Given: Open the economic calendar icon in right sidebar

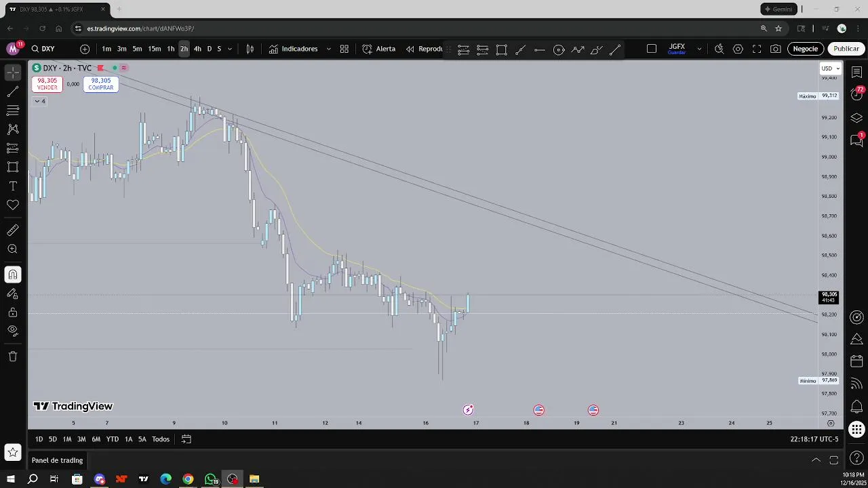Looking at the screenshot, I should (856, 362).
